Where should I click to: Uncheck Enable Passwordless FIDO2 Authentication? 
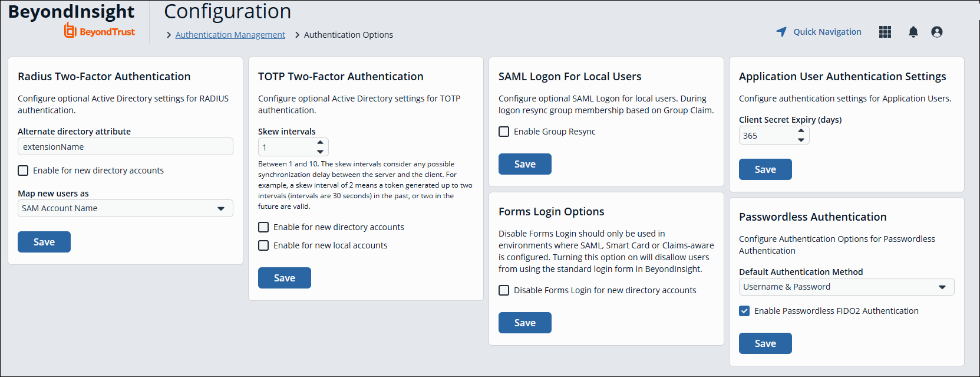744,311
